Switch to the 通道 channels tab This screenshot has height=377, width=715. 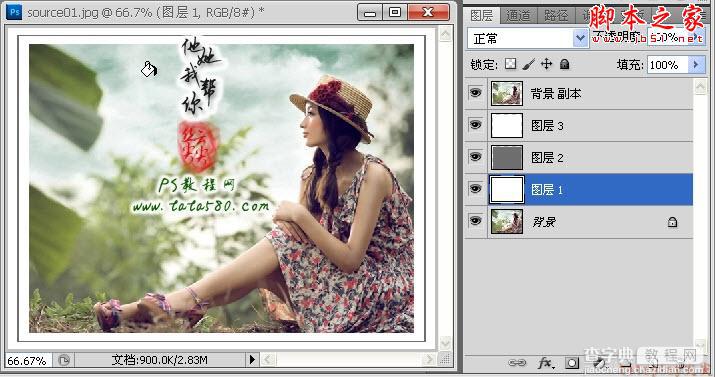pos(518,15)
